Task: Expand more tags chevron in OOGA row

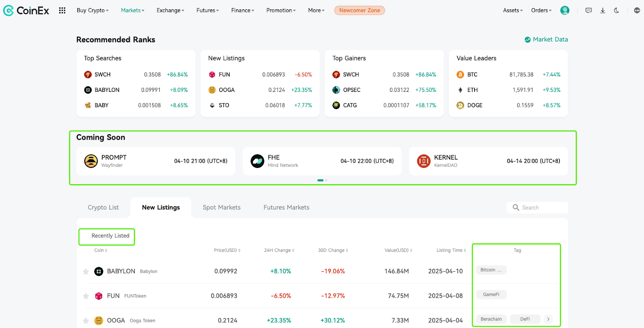Action: coord(548,319)
